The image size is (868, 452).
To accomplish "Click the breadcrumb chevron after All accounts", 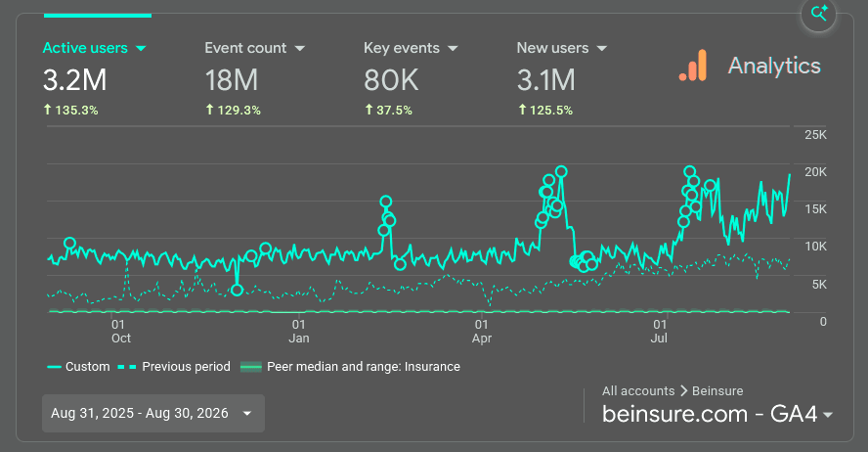I will [683, 391].
